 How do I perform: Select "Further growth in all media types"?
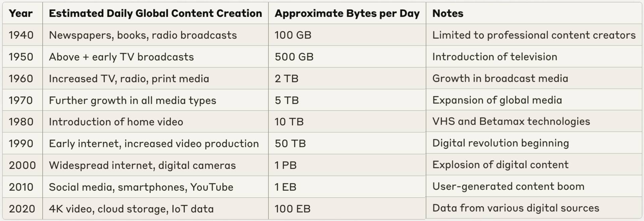[x=132, y=100]
